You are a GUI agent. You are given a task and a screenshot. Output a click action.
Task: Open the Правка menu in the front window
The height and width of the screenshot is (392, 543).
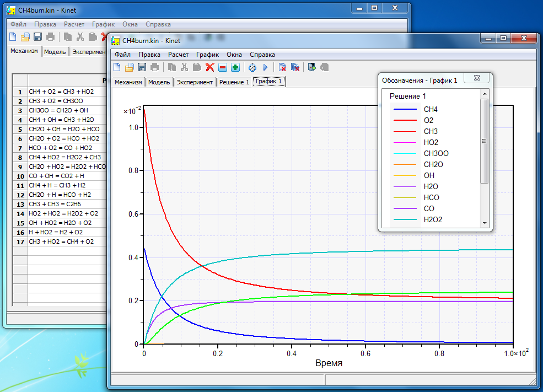149,55
